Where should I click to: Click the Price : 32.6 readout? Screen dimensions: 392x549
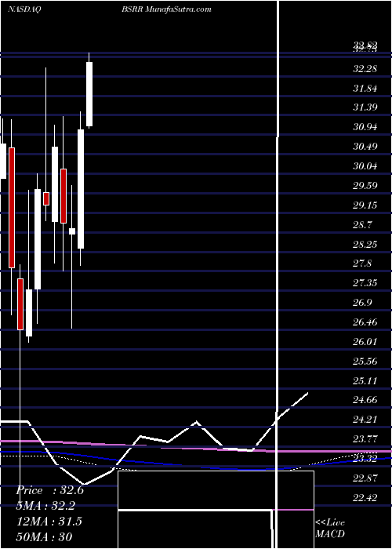click(x=49, y=490)
